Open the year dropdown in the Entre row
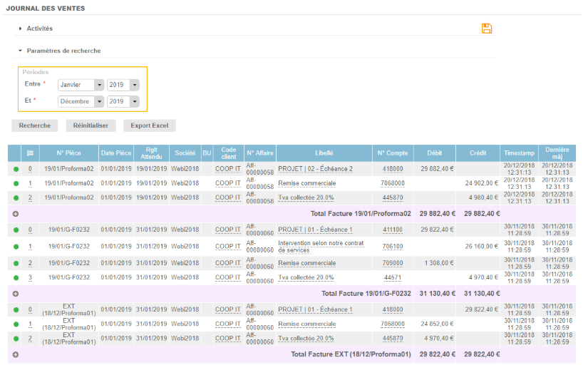 point(123,85)
